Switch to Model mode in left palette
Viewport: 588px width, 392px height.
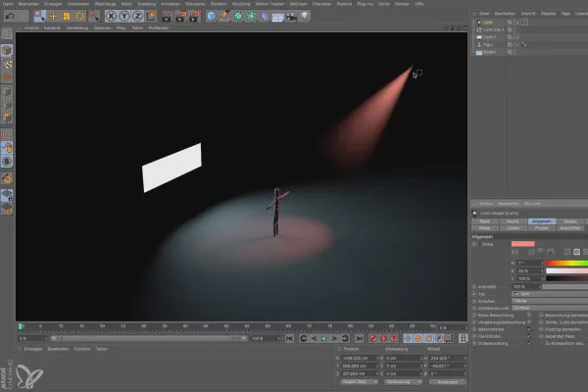click(x=7, y=50)
